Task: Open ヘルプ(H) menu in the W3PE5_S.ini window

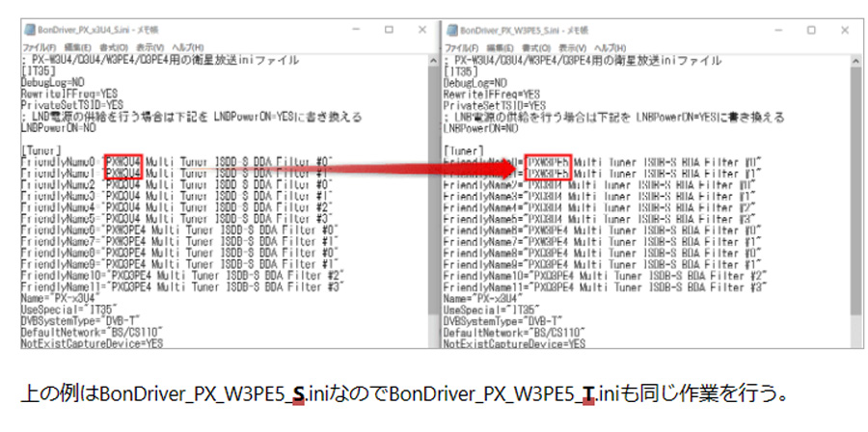Action: click(x=610, y=47)
